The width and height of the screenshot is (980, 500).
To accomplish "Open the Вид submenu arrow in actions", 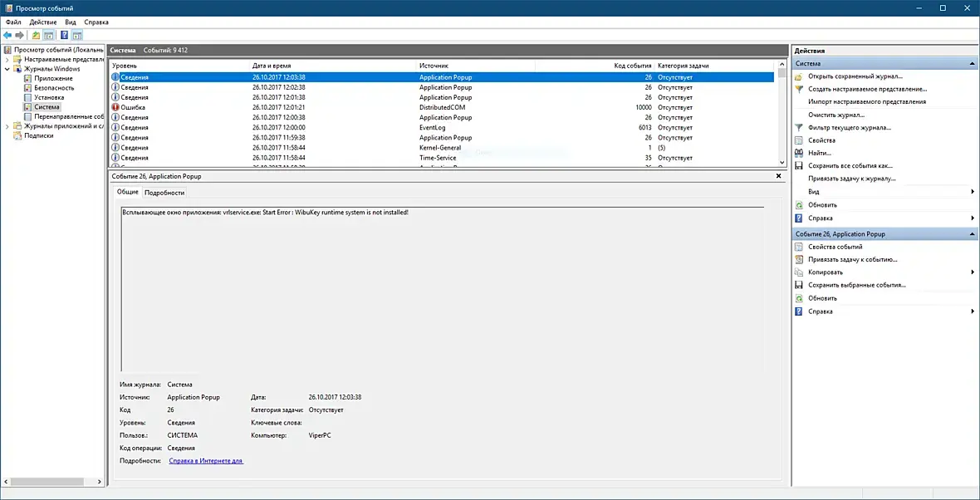I will (973, 192).
